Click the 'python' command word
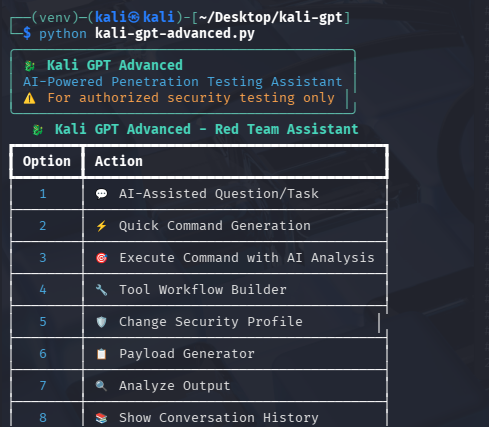 [63, 34]
